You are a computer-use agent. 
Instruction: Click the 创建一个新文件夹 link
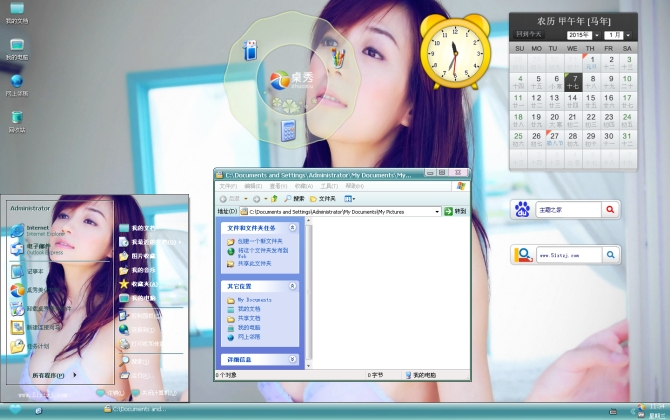pos(260,241)
